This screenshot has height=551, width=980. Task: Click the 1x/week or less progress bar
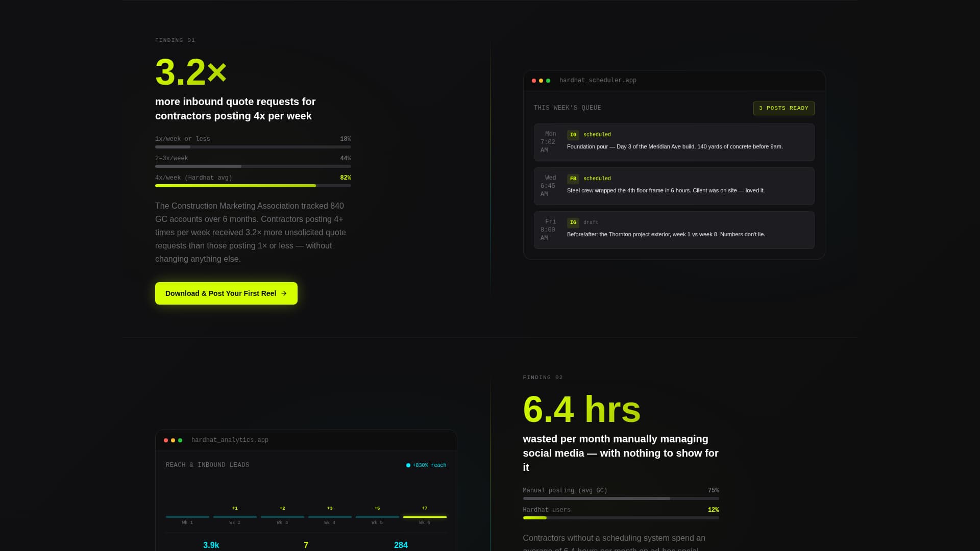coord(253,147)
